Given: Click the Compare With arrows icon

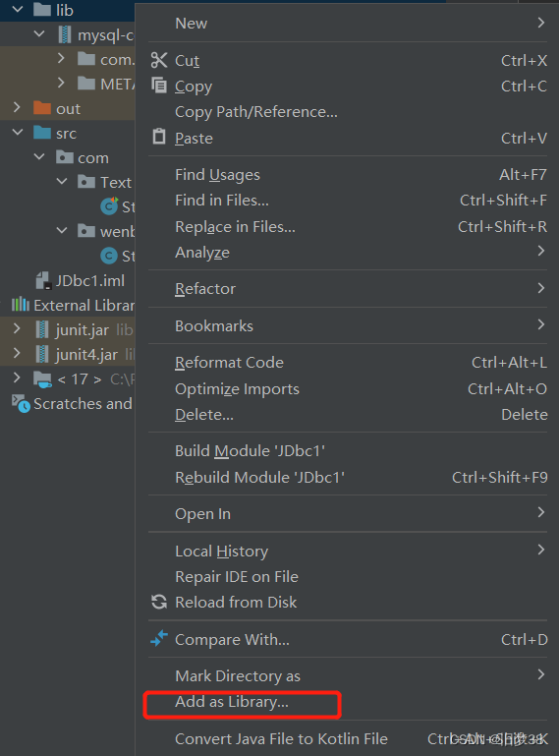Looking at the screenshot, I should 159,638.
